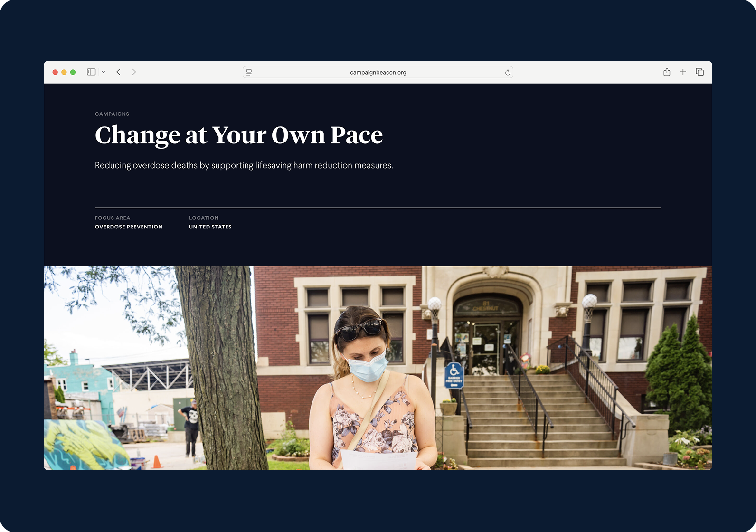Minimize the window with yellow button

pyautogui.click(x=64, y=72)
